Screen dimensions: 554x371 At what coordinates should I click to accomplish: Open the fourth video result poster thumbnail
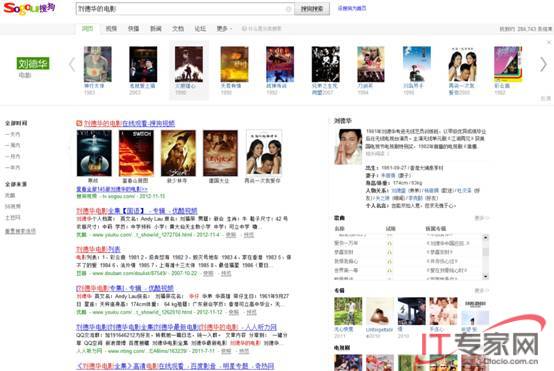click(220, 153)
